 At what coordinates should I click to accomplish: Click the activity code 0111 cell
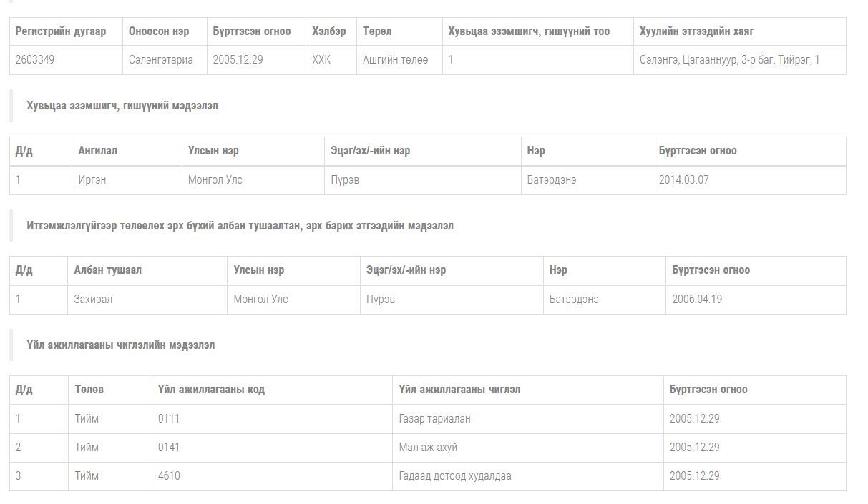point(169,419)
